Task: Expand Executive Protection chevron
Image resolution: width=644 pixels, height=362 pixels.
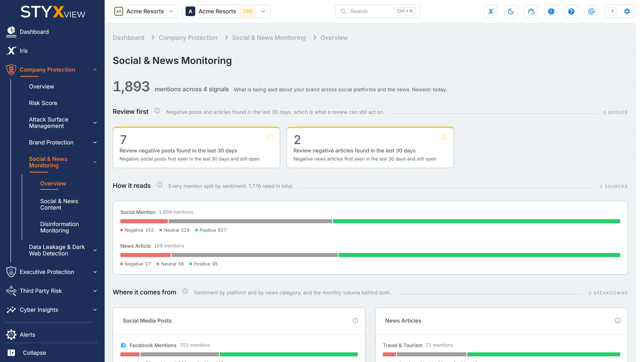Action: click(95, 272)
